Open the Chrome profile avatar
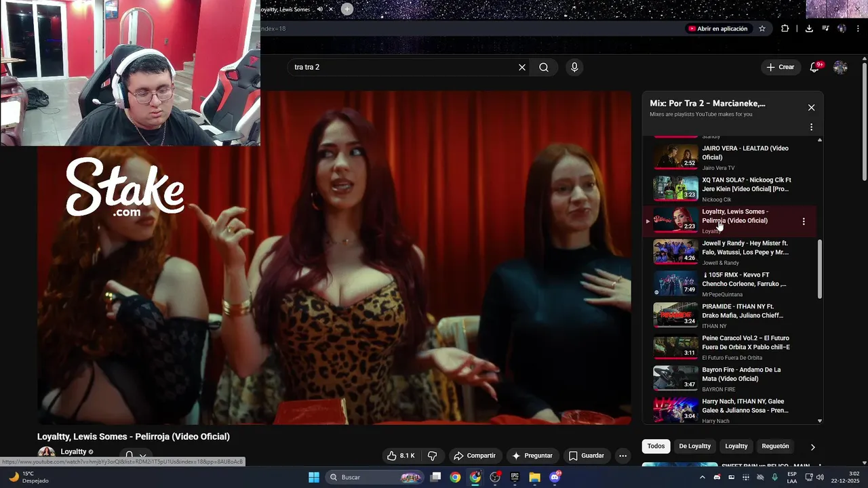The image size is (868, 488). click(842, 28)
